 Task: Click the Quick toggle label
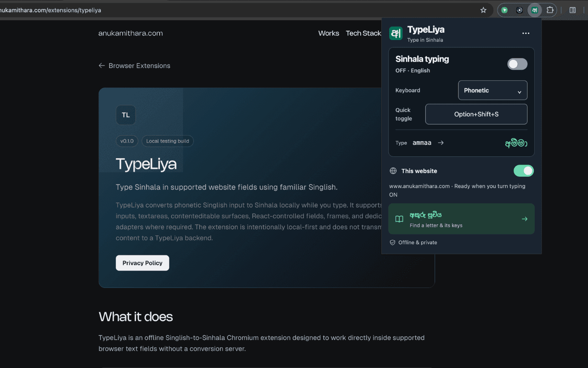pos(403,114)
